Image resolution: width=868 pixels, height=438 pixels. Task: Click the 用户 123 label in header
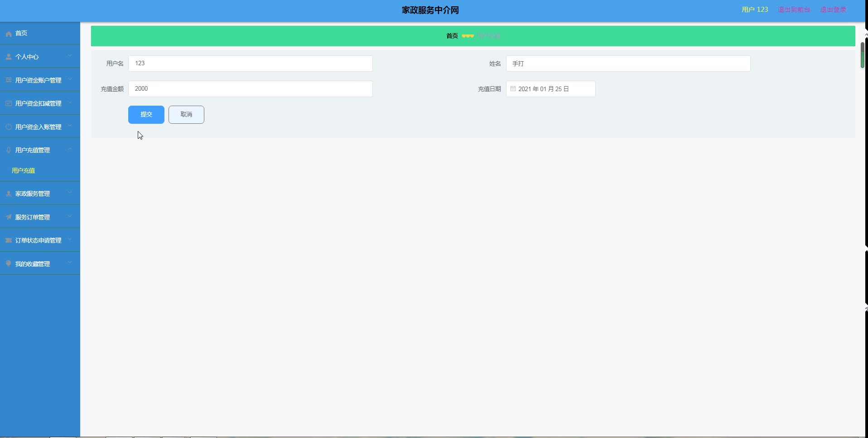[755, 10]
